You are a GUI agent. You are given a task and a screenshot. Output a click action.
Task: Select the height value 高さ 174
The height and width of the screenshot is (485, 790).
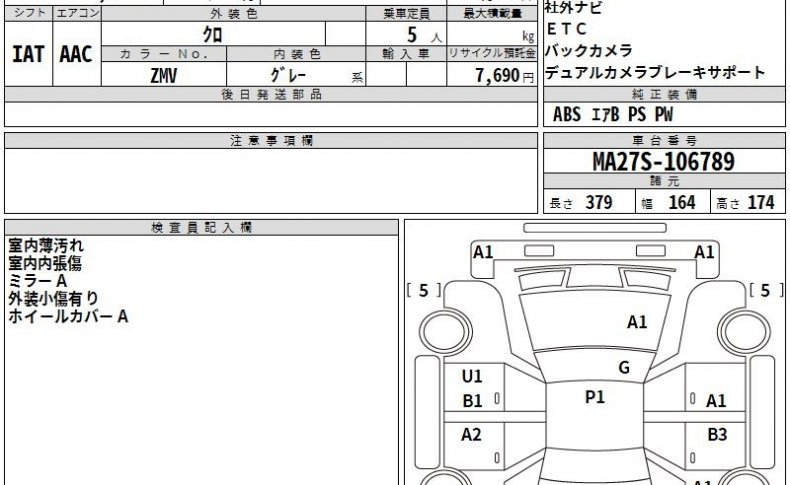745,202
